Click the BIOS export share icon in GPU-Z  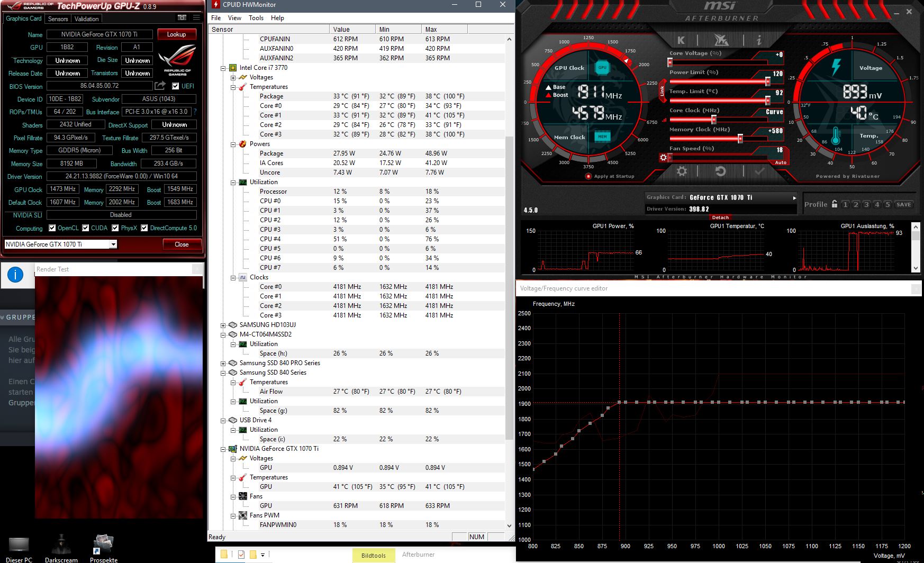tap(160, 85)
